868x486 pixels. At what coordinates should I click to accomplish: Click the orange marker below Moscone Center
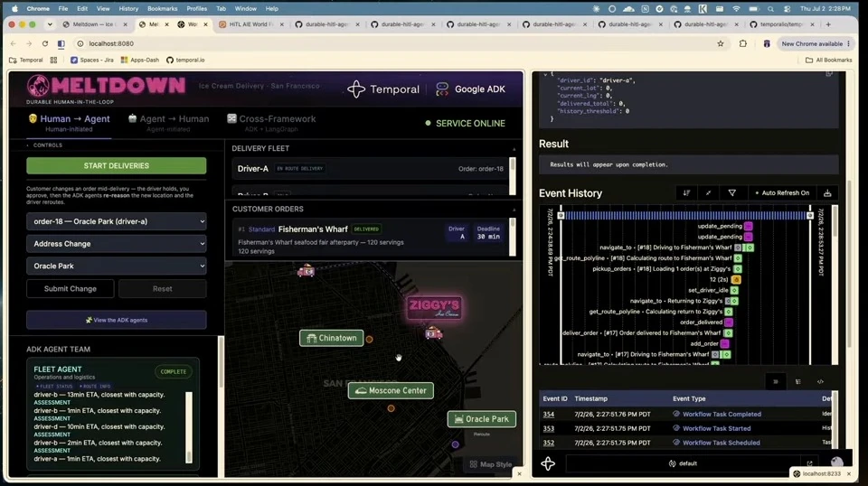coord(391,408)
